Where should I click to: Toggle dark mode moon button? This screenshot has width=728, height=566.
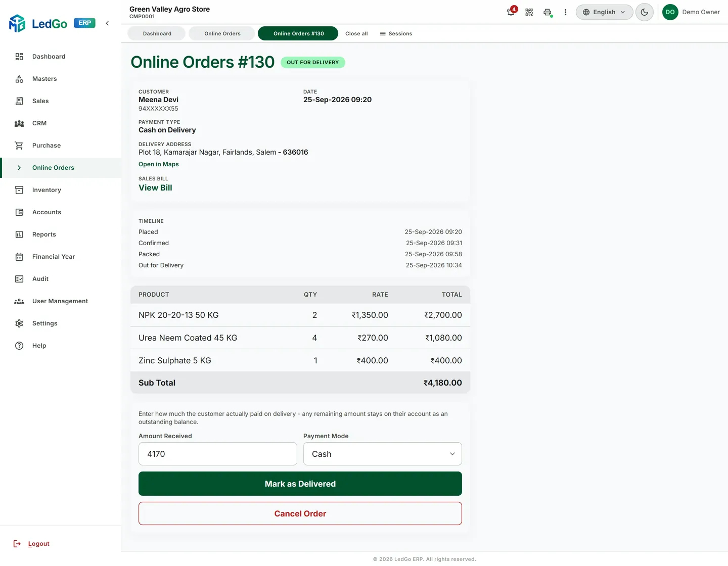645,12
